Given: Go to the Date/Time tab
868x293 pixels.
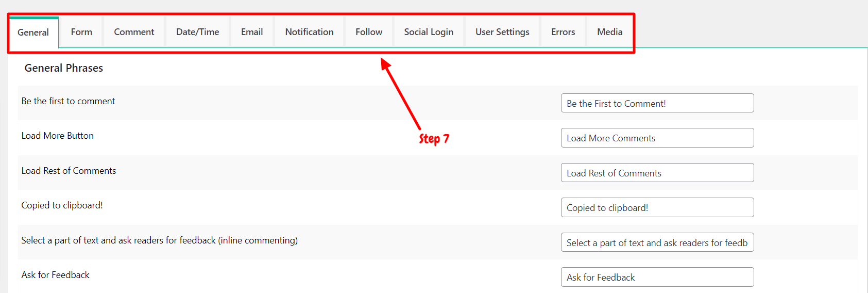Looking at the screenshot, I should 197,32.
